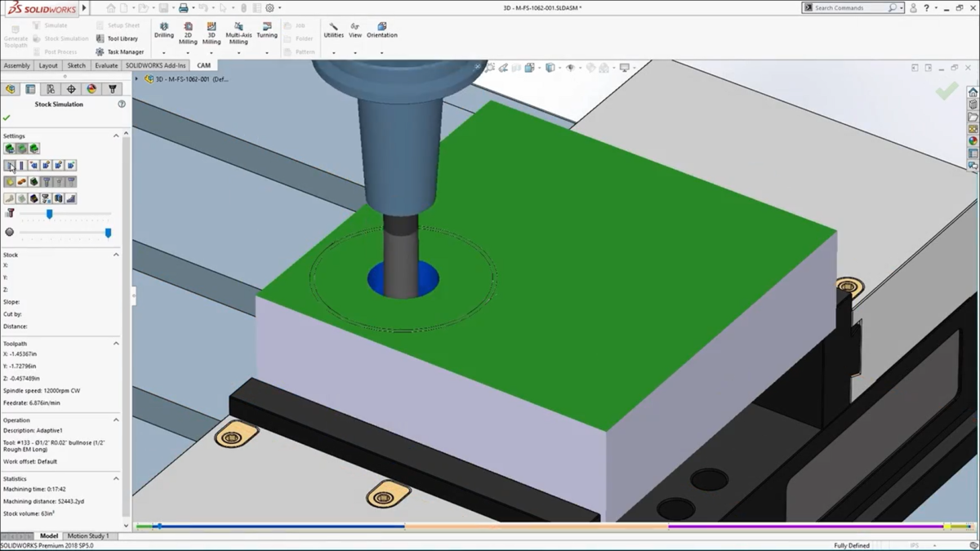
Task: Click the View glasses icon
Action: tap(355, 26)
